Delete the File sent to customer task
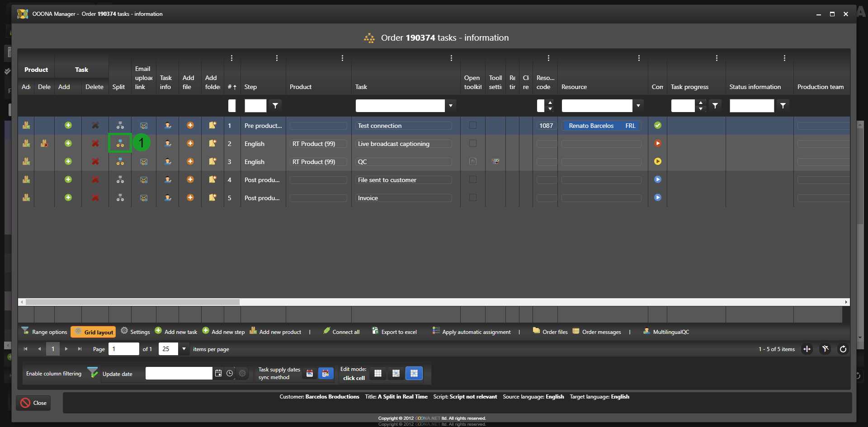The image size is (868, 427). (x=95, y=179)
